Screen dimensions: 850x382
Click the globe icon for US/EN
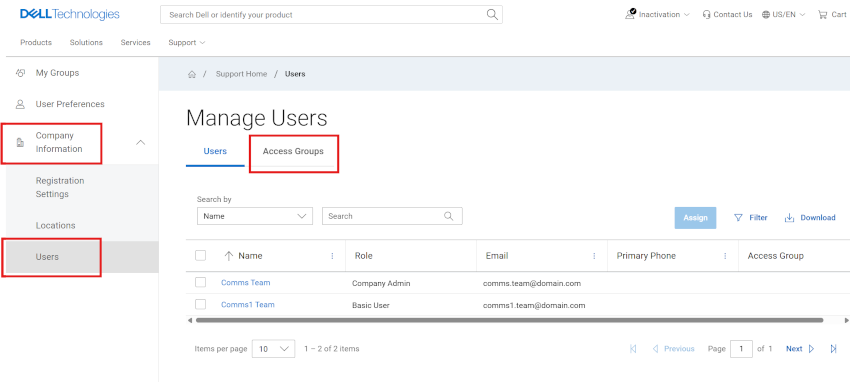pyautogui.click(x=766, y=15)
